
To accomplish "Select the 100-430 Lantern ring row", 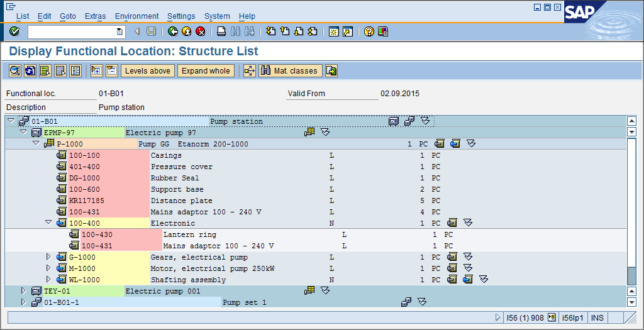I will tap(316, 234).
